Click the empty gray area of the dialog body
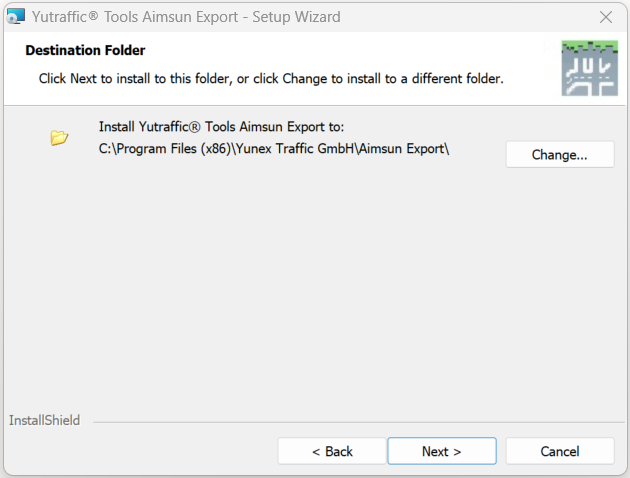630x478 pixels. click(300, 290)
